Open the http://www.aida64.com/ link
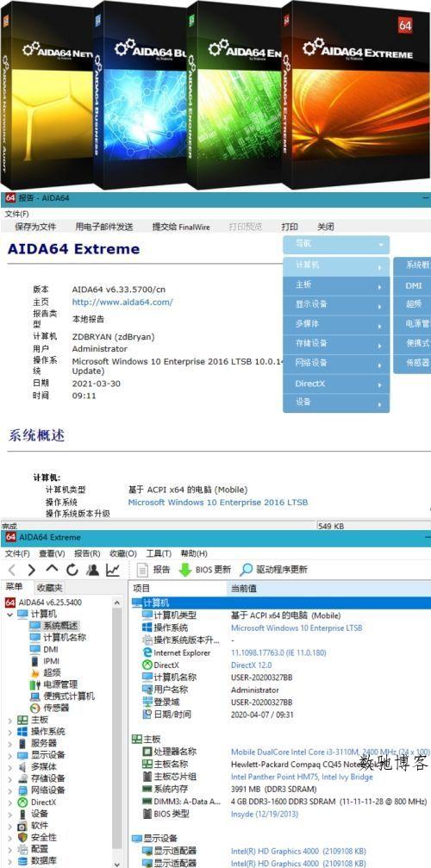Viewport: 431px width, 868px height. click(122, 303)
